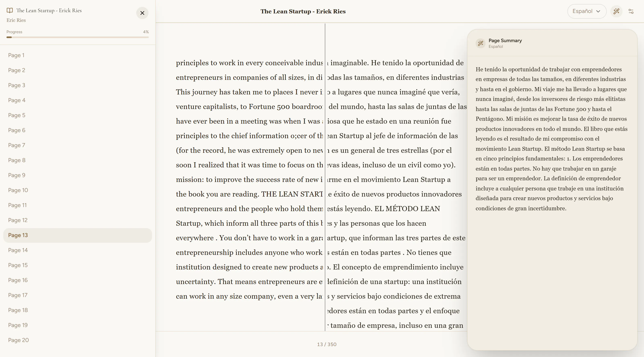Click the 13 / 350 page counter
Viewport: 644px width, 357px height.
[327, 344]
